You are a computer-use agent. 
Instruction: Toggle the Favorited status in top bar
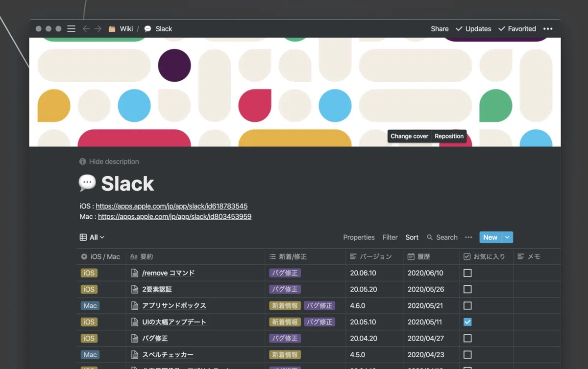point(517,29)
